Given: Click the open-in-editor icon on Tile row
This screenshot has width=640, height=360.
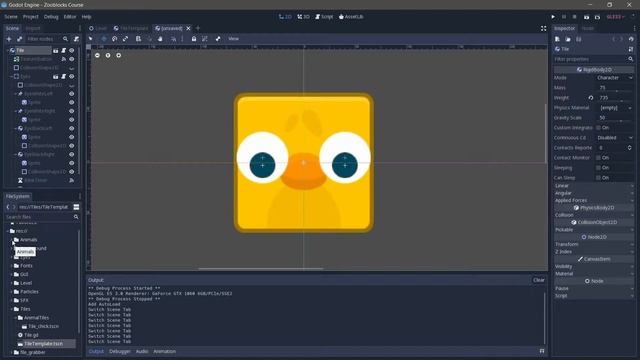Looking at the screenshot, I should pos(56,50).
